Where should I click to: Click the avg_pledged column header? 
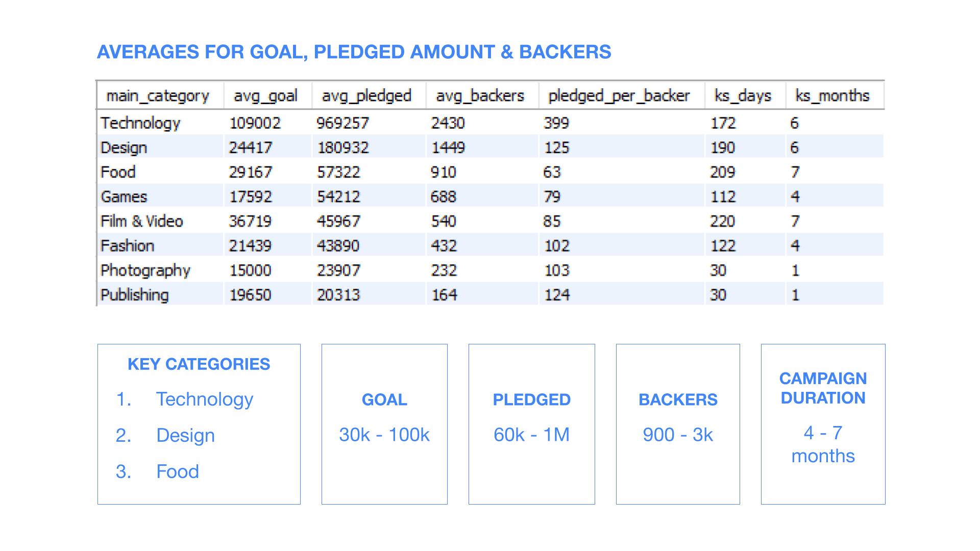(x=369, y=95)
